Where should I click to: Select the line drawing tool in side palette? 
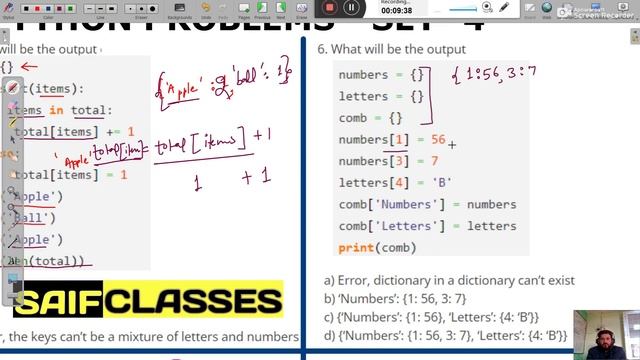point(12,243)
